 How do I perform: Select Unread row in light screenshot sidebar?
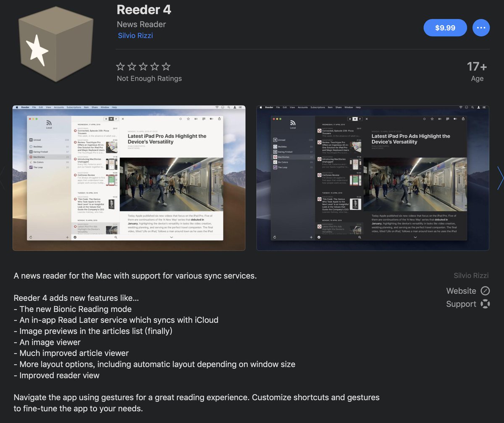point(49,140)
